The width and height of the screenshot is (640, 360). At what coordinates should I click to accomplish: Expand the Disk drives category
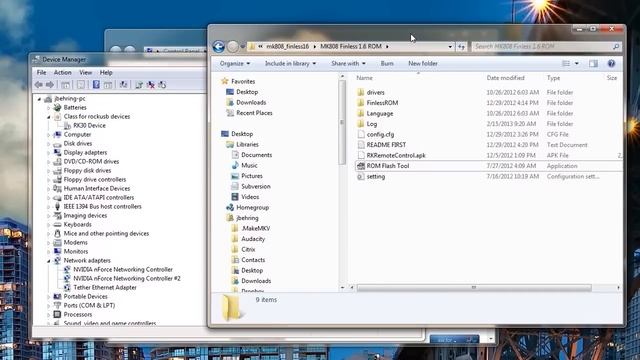click(49, 144)
